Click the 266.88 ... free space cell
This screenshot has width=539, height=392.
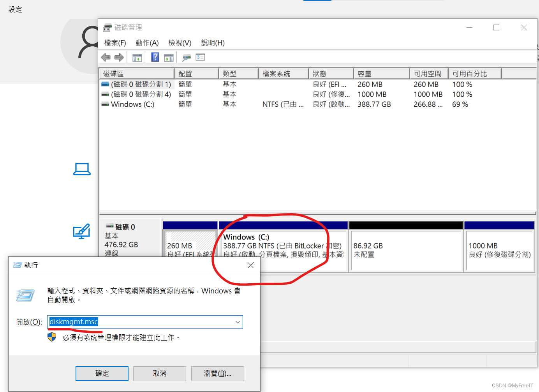428,104
